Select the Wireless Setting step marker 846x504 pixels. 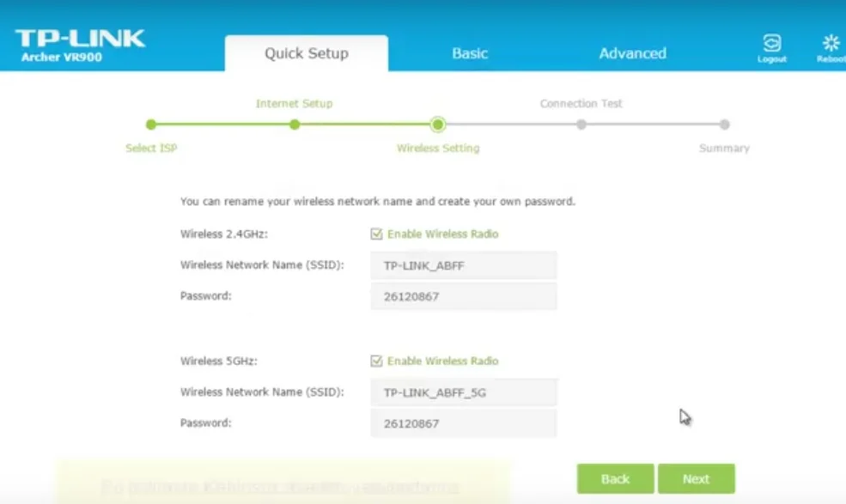(437, 124)
